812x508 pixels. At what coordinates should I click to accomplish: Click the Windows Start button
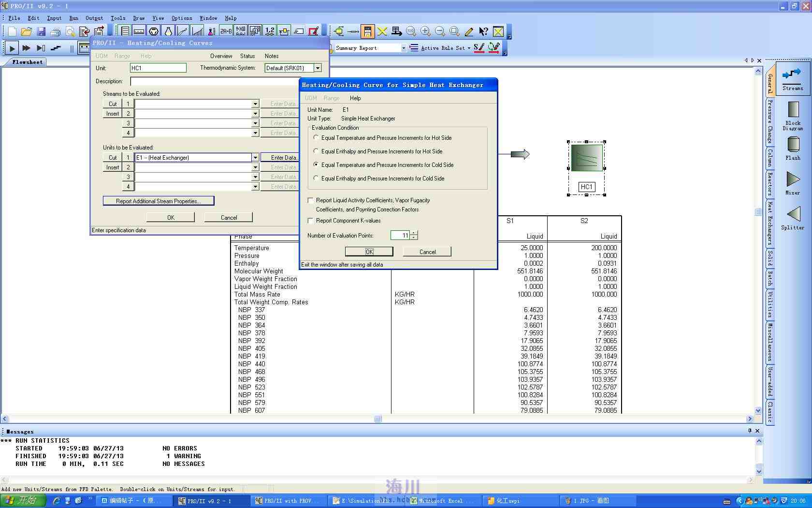point(23,501)
